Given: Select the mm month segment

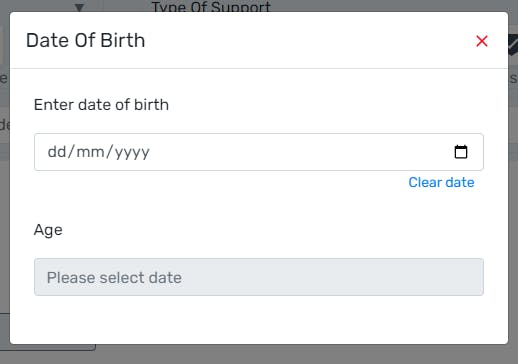Looking at the screenshot, I should pyautogui.click(x=90, y=152).
